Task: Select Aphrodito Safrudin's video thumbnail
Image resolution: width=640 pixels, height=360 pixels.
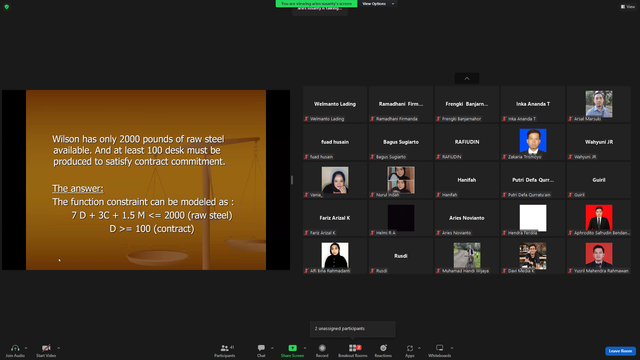Action: pos(599,218)
